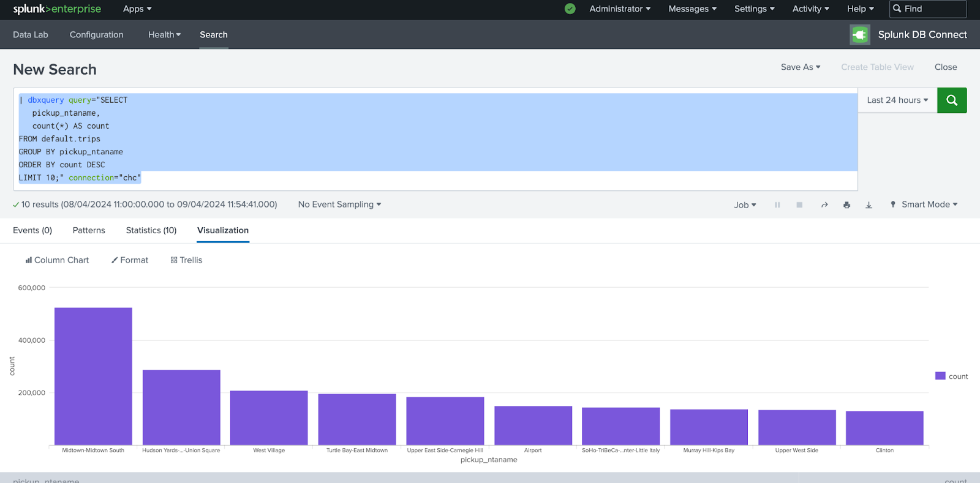
Task: Click the green system health status icon
Action: click(x=570, y=9)
